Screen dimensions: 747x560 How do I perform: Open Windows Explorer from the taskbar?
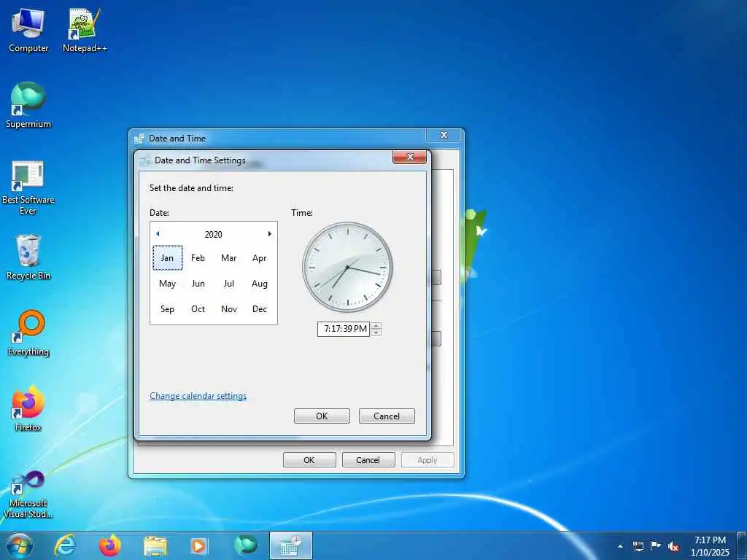click(155, 545)
